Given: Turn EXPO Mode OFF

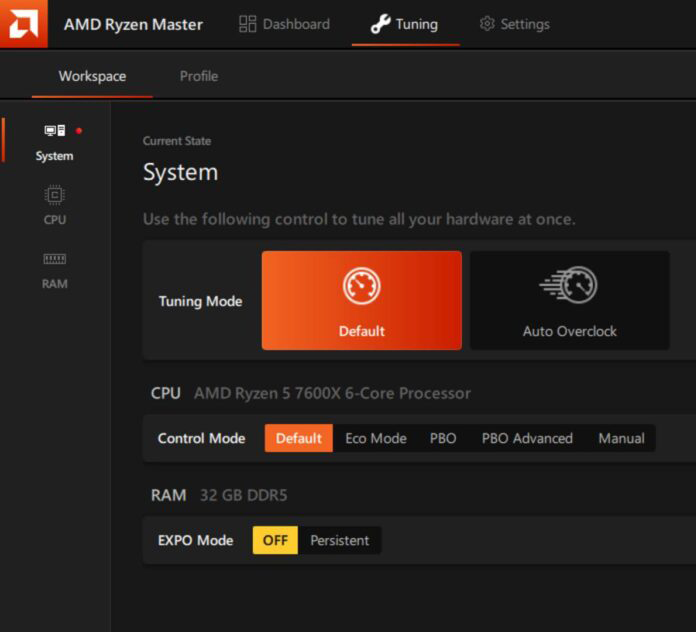Looking at the screenshot, I should pos(275,540).
